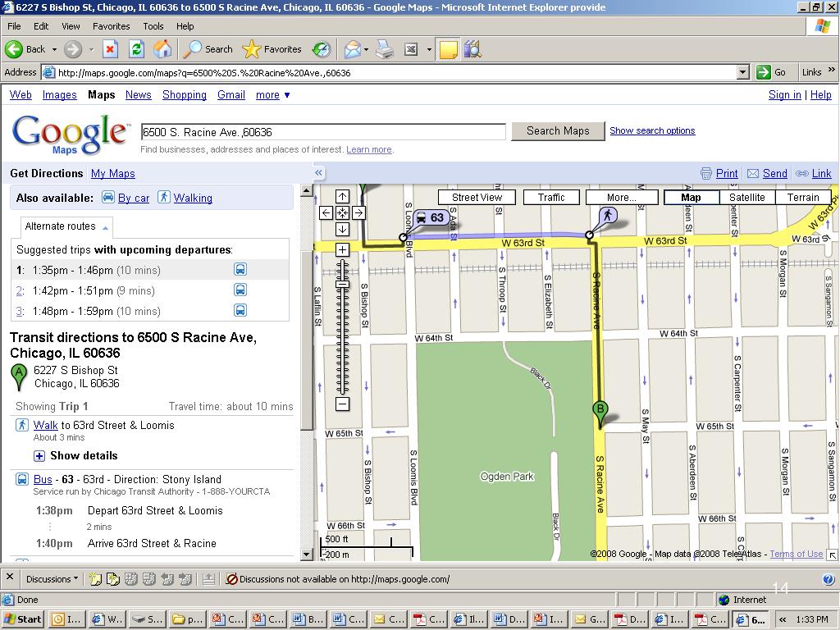Pan the map right arrow
Screen dimensions: 840x630
click(x=359, y=212)
